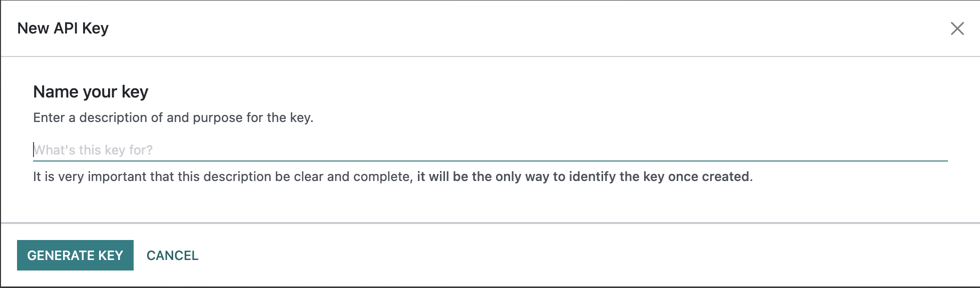The height and width of the screenshot is (288, 980).
Task: Click the "New API Key" dialog title
Action: [63, 28]
